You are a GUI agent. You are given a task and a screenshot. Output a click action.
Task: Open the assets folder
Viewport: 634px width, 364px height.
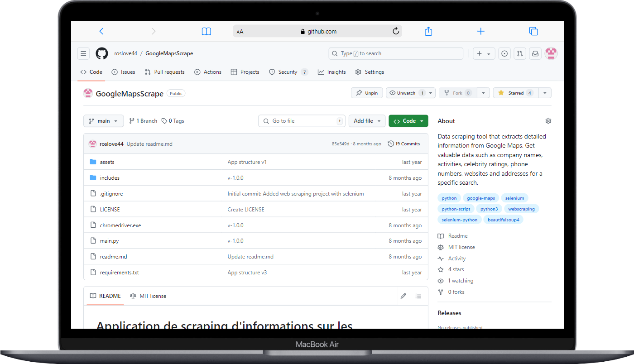(107, 162)
